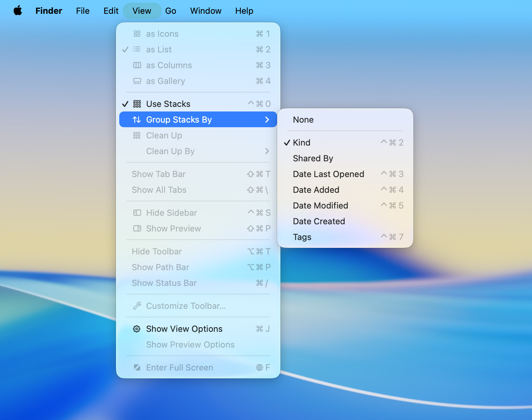The image size is (532, 420).
Task: Select the checked Kind grouping option
Action: tap(301, 143)
